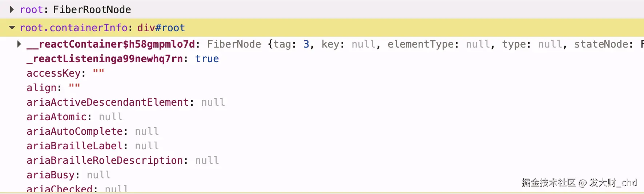
Task: Select the _reactListeninga99newhq7rn property name
Action: [x=105, y=59]
